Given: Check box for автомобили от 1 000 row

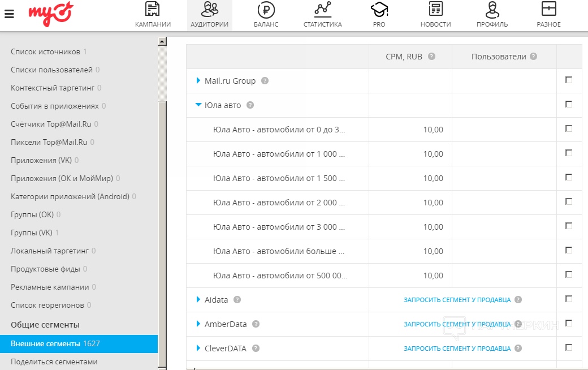Looking at the screenshot, I should (569, 153).
